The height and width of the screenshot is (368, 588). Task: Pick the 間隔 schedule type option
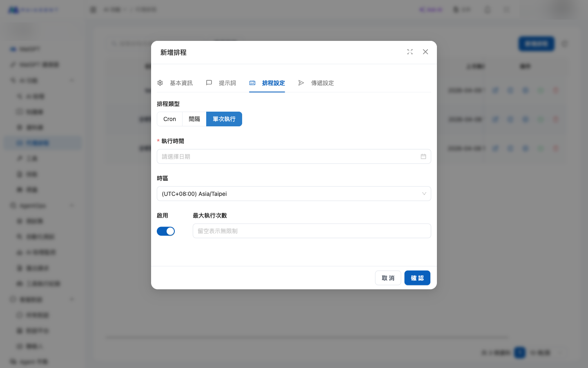pyautogui.click(x=194, y=119)
